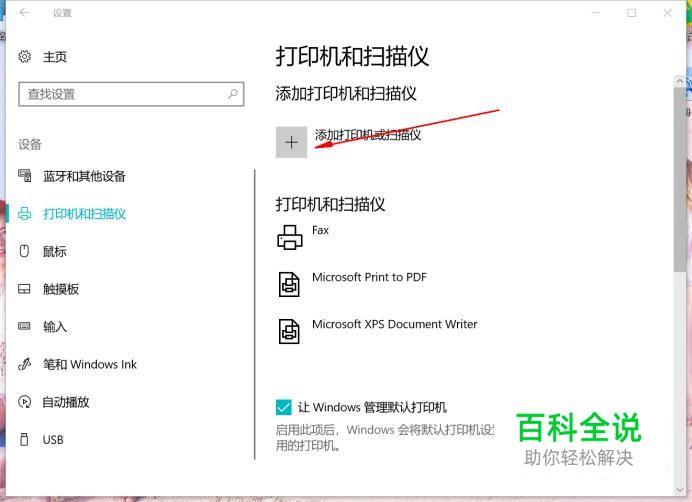
Task: Open 输入 settings page
Action: pos(55,327)
